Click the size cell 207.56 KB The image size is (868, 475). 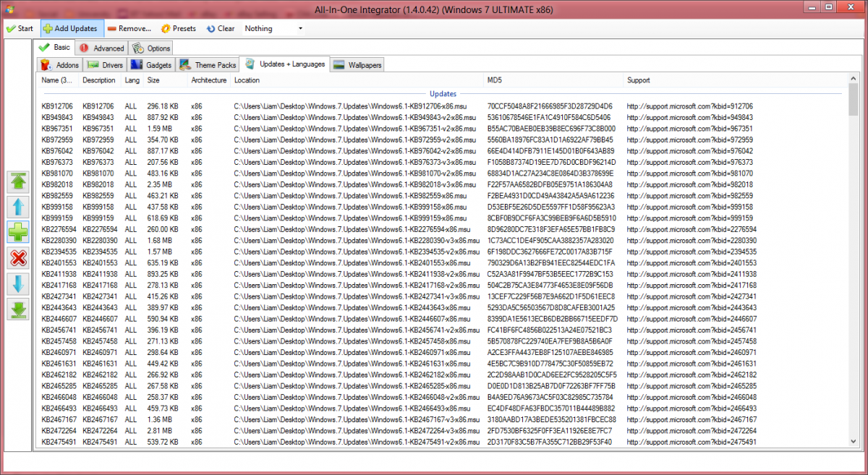coord(163,163)
